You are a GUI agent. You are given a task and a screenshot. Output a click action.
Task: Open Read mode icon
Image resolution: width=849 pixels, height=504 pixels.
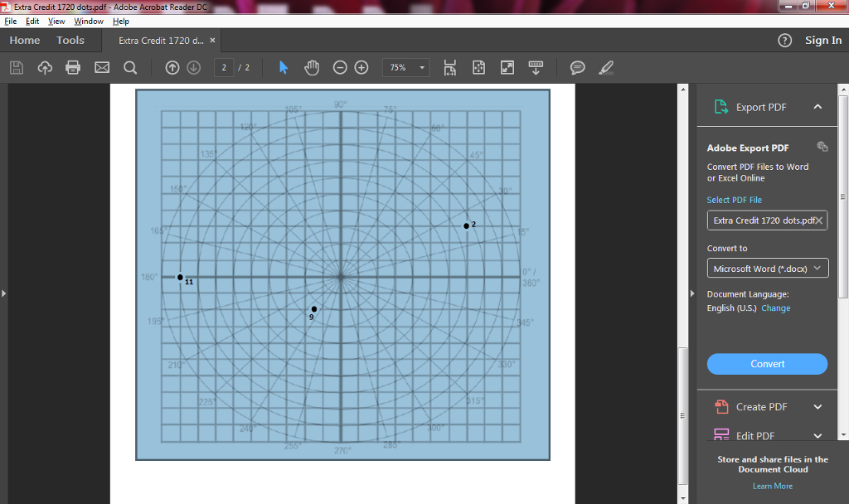(536, 68)
